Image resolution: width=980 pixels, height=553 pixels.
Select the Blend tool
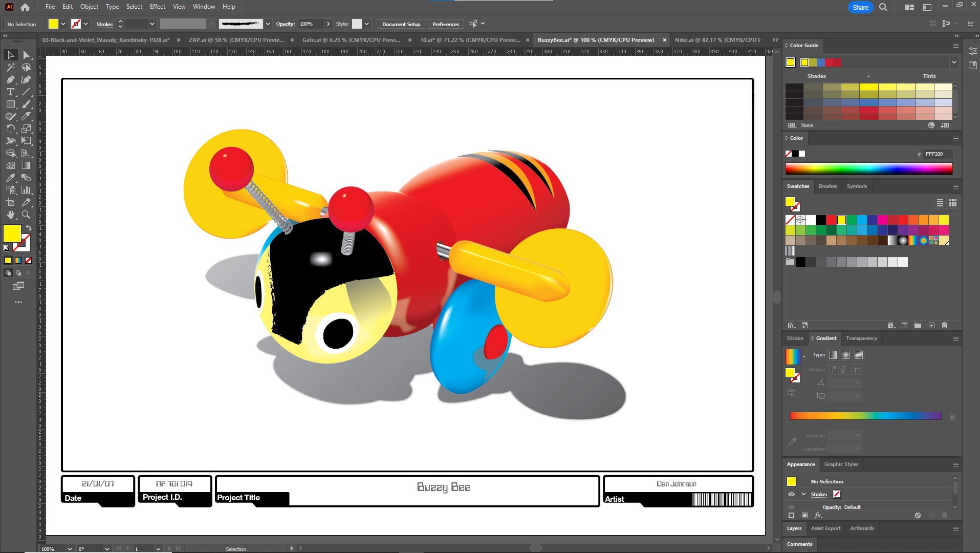[x=26, y=178]
